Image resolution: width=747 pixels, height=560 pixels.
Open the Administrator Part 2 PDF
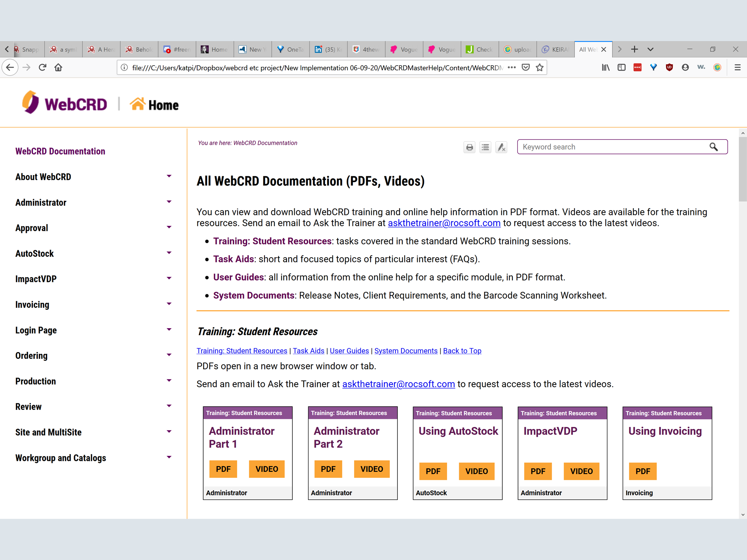coord(328,469)
